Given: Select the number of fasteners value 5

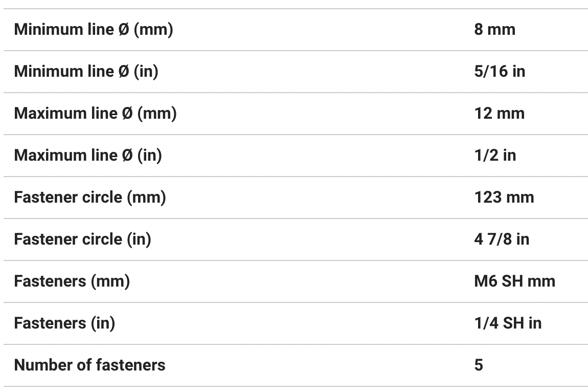Looking at the screenshot, I should (x=479, y=365).
